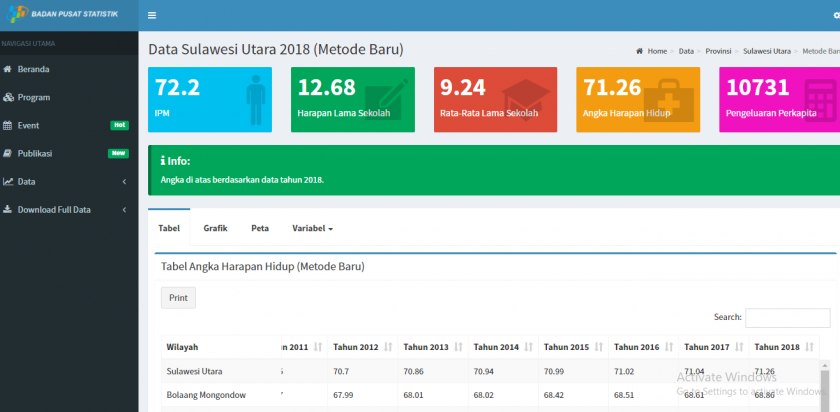Toggle the sidebar hamburger menu icon
Viewport: 840px width, 412px height.
click(152, 16)
